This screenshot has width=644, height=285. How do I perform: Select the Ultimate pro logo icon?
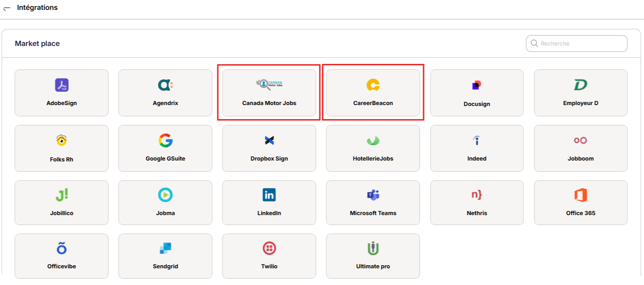(373, 248)
